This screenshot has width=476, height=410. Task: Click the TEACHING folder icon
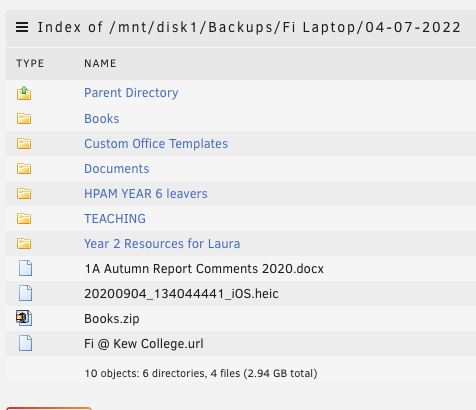(x=24, y=218)
